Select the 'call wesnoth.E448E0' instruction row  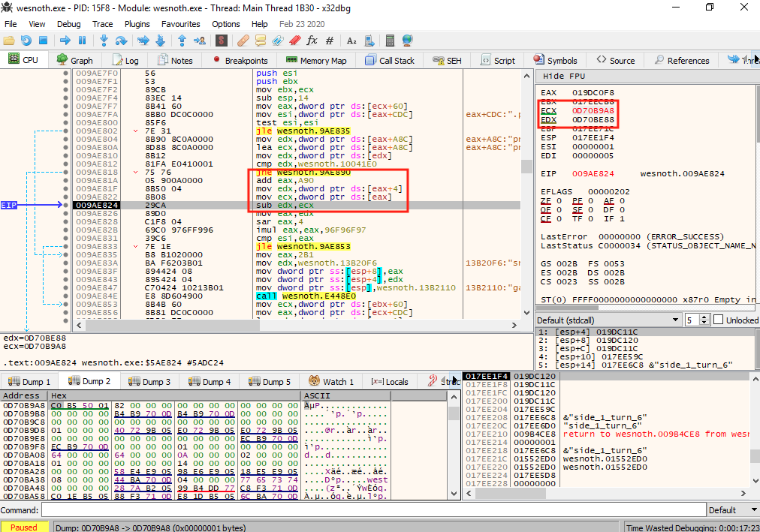coord(297,296)
